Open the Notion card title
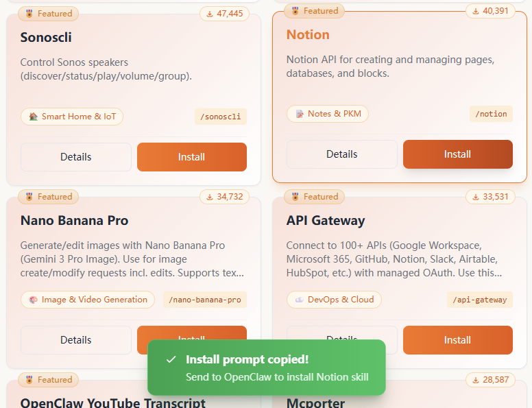Viewport: 532px width, 408px height. coord(308,34)
